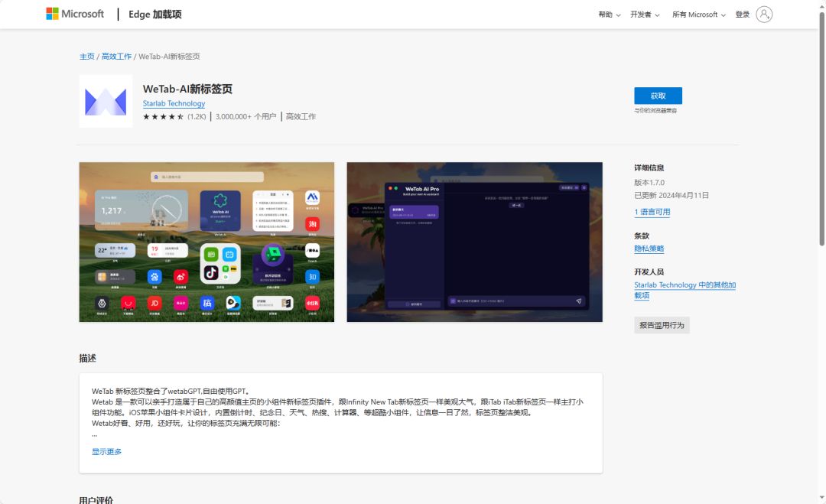View Starlab Technology 中的其他加载项 link
The image size is (826, 504).
point(685,290)
